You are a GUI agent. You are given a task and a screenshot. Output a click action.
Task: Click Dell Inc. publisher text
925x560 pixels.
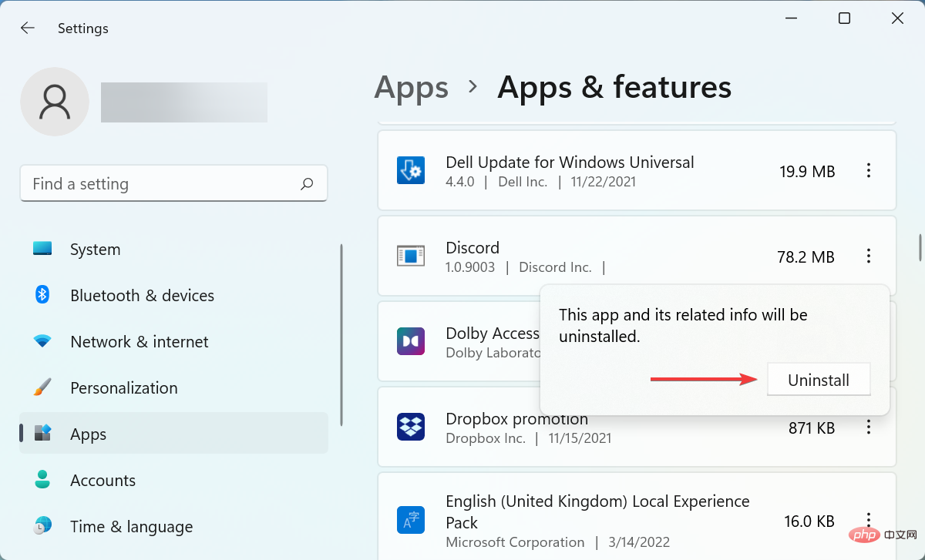pos(523,182)
